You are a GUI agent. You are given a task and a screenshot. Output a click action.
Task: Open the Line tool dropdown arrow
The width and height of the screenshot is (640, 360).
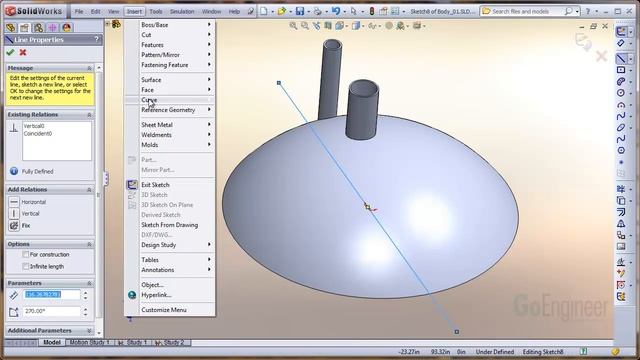(x=631, y=59)
